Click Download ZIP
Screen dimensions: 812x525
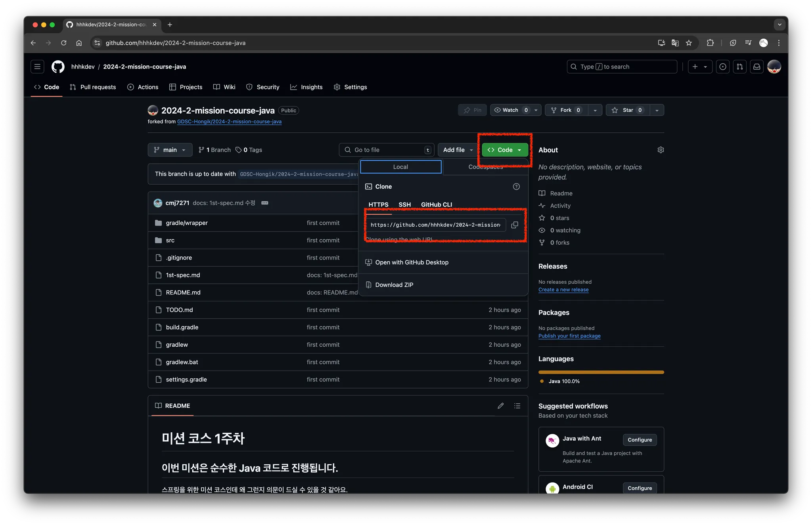394,285
